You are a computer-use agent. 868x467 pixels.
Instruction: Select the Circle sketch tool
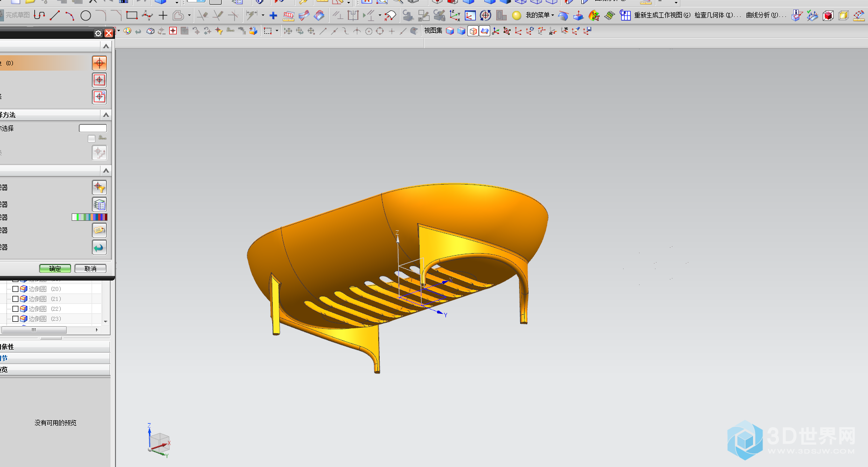coord(86,15)
